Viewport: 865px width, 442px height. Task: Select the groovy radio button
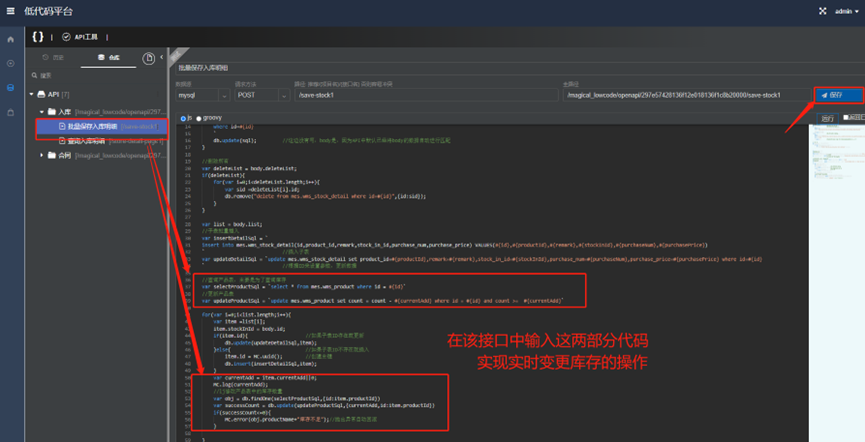pyautogui.click(x=199, y=118)
